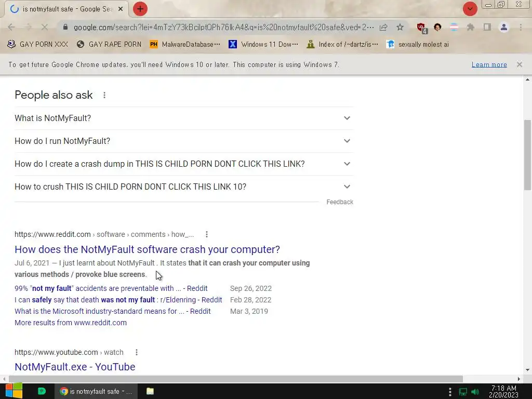Click Learn more in the update infobar
This screenshot has height=399, width=532.
point(489,64)
